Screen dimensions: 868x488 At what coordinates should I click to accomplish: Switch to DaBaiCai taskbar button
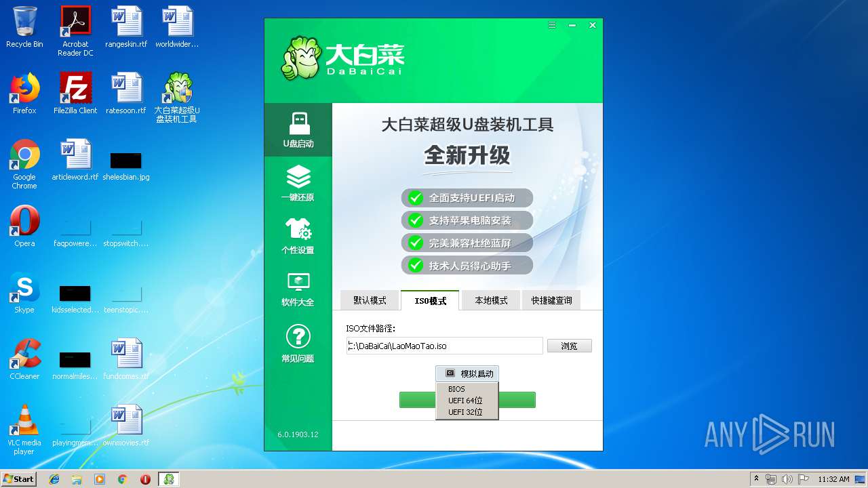pyautogui.click(x=168, y=479)
